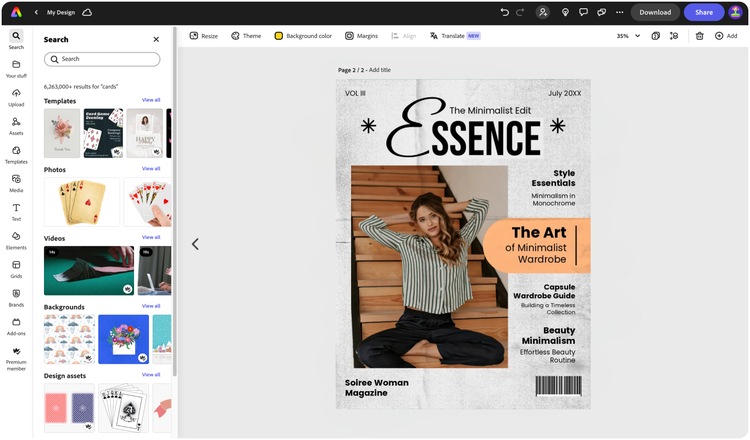Select the spade royal flush cards asset

tap(123, 408)
